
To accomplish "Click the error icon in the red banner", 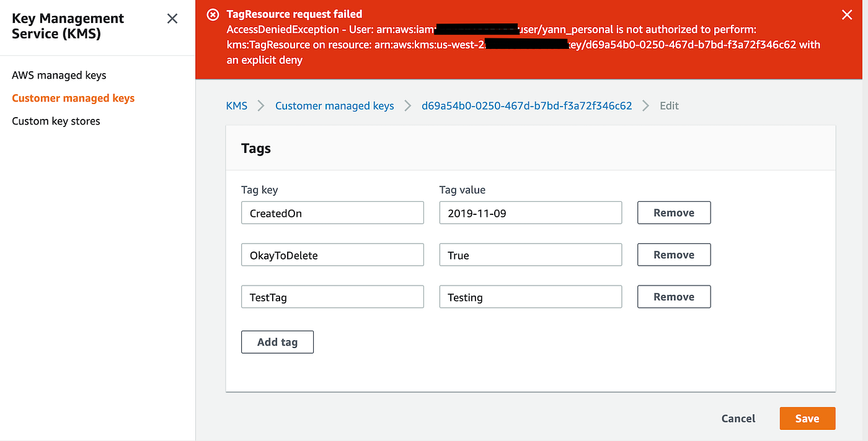I will point(213,14).
